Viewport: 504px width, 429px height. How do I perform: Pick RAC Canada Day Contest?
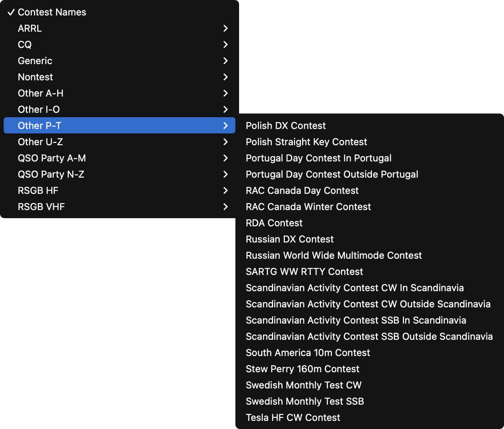click(x=370, y=191)
